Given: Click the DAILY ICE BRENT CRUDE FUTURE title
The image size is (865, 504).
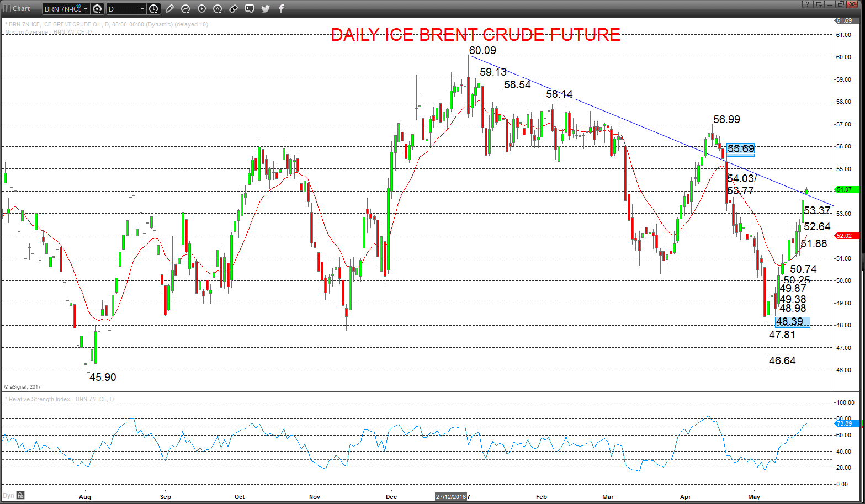Looking at the screenshot, I should [475, 35].
